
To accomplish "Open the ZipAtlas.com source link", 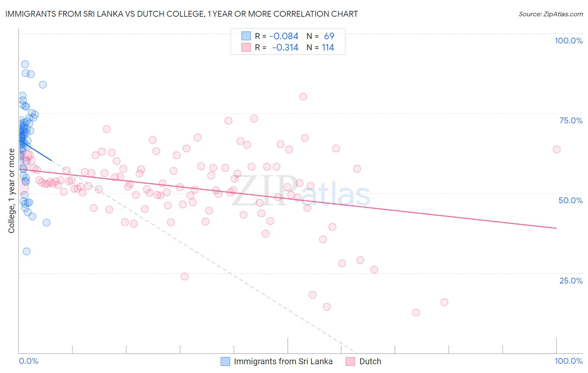I will click(551, 14).
